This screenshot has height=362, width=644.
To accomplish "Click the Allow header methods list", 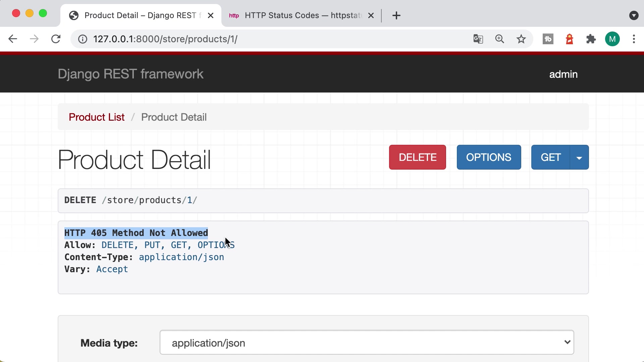I will (168, 245).
